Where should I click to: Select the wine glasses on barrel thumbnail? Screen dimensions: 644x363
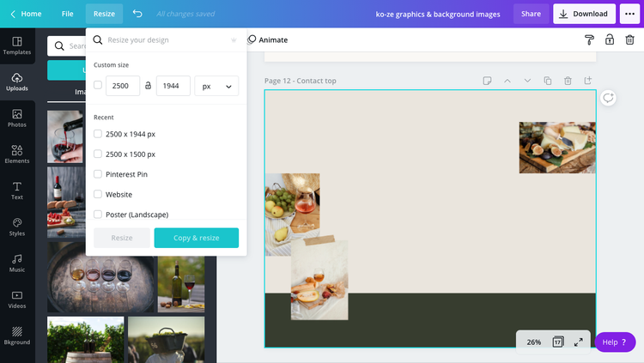(100, 277)
